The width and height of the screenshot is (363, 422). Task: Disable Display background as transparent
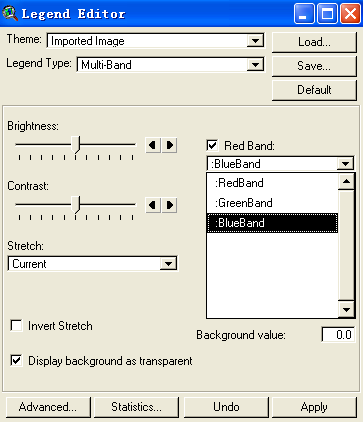(x=16, y=361)
